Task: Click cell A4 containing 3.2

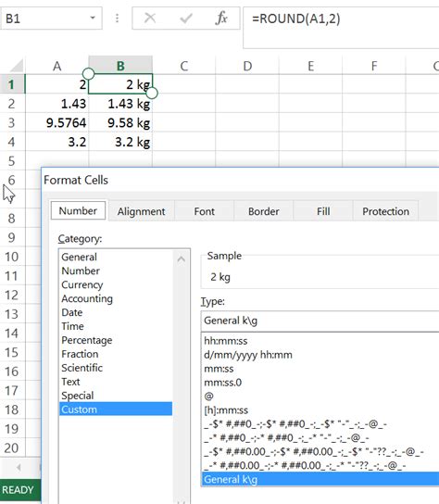Action: click(56, 142)
